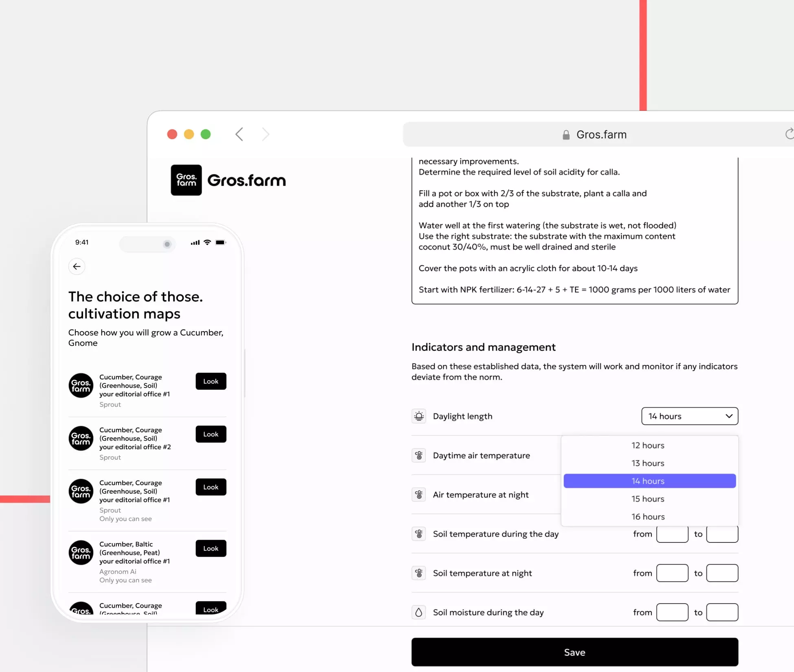Viewport: 794px width, 672px height.
Task: Click the soil temperature during day icon
Action: [419, 534]
